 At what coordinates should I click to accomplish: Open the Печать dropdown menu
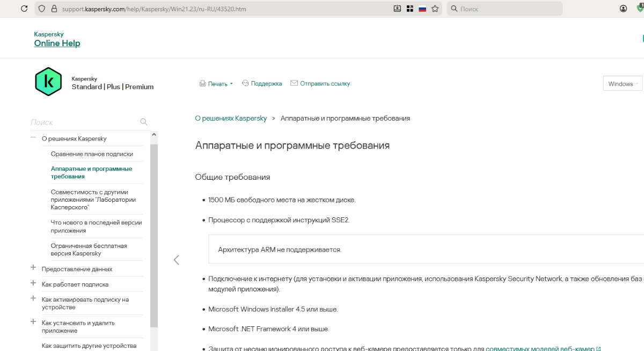click(x=221, y=84)
